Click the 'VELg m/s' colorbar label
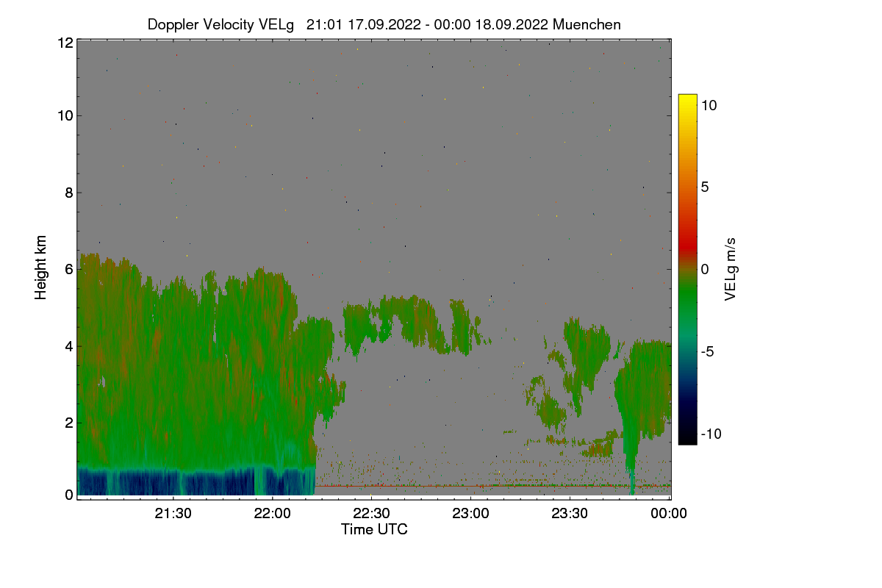 tap(730, 268)
